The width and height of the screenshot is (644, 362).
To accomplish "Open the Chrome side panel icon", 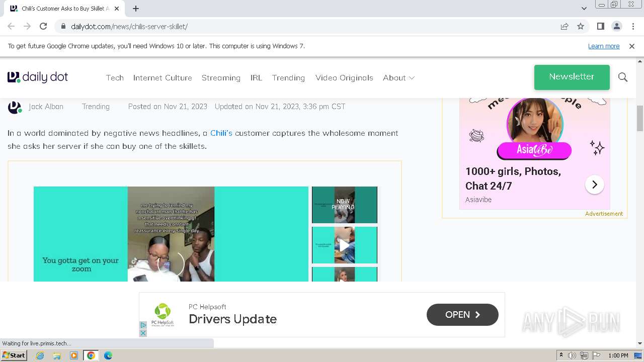I will pos(600,26).
